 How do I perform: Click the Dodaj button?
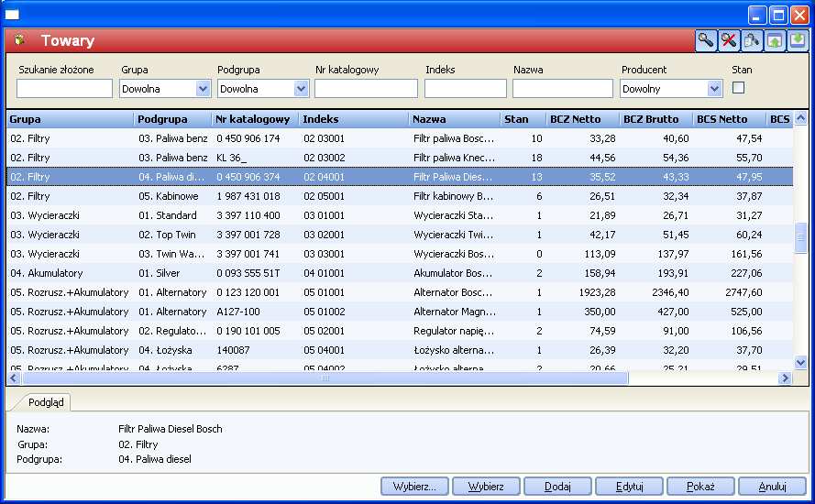point(557,487)
